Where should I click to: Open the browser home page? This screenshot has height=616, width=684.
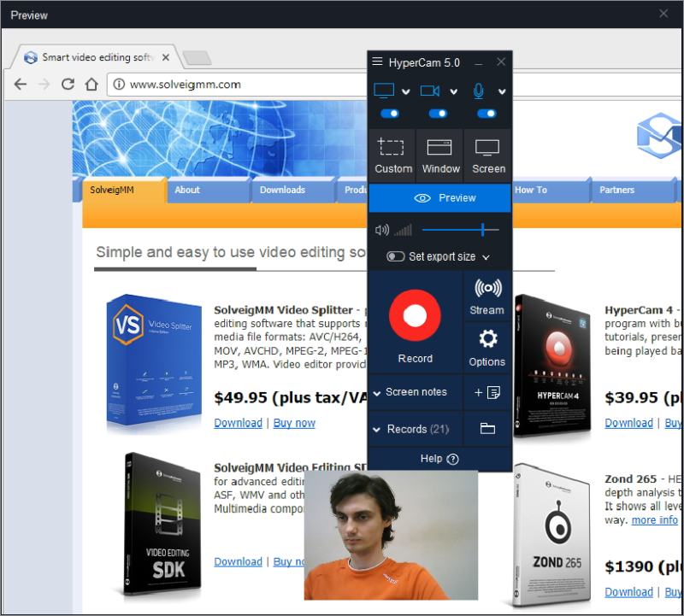tap(91, 84)
